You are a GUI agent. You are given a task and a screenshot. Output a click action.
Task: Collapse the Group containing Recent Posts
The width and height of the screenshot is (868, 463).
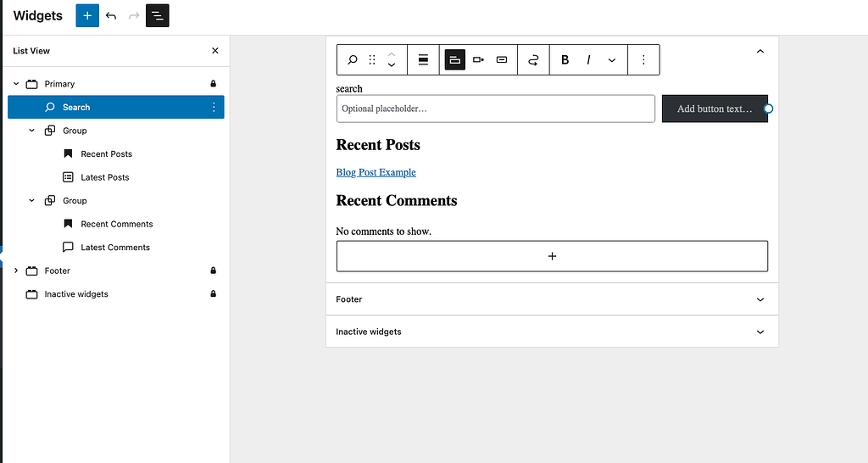[x=31, y=131]
